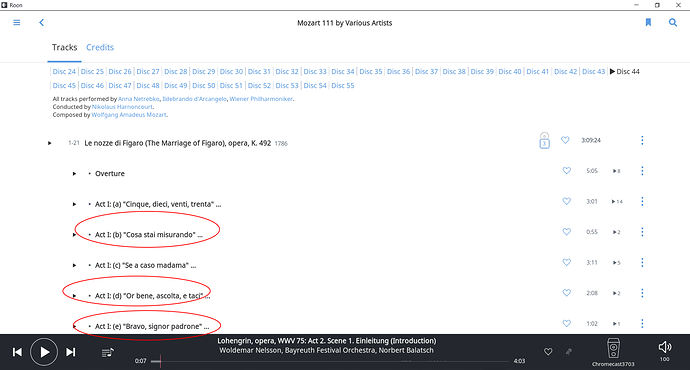
Task: Expand the Overture track arrow
Action: [x=74, y=173]
